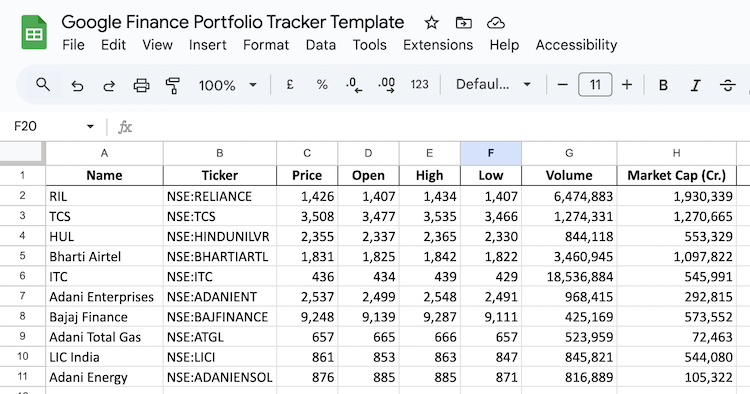Decrease decimal places
The width and height of the screenshot is (750, 394).
[x=354, y=85]
